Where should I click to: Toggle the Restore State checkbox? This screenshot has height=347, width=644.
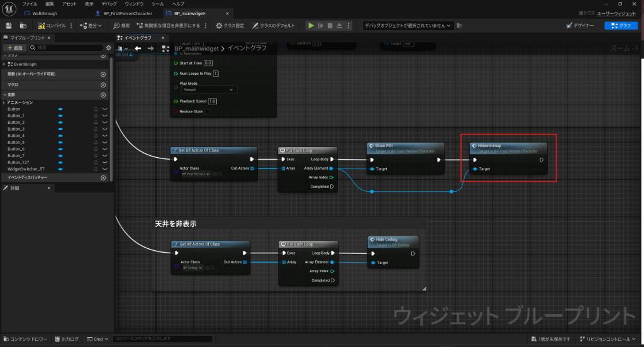click(x=207, y=112)
